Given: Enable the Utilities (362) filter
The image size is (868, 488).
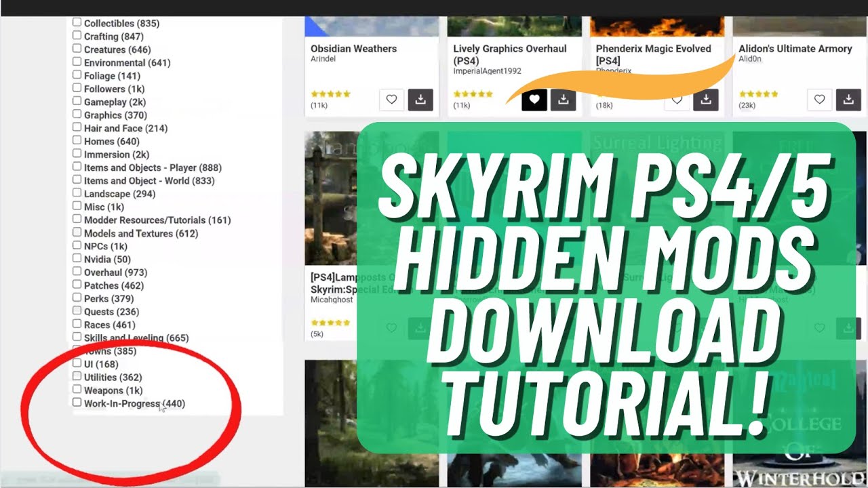Looking at the screenshot, I should click(x=77, y=376).
